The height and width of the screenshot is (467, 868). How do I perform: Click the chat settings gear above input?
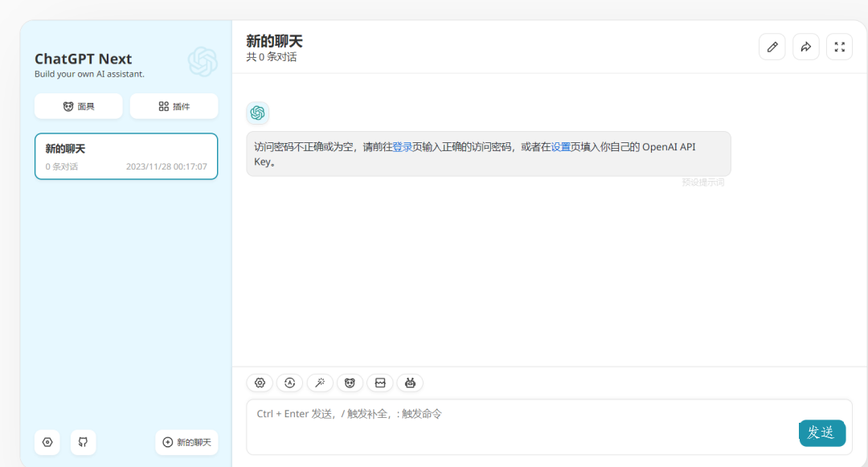[x=260, y=383]
